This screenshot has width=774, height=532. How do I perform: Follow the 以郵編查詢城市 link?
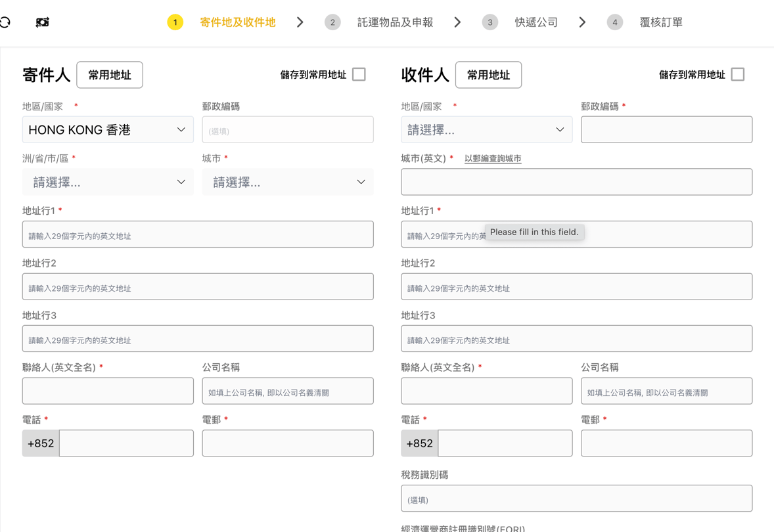(x=493, y=159)
